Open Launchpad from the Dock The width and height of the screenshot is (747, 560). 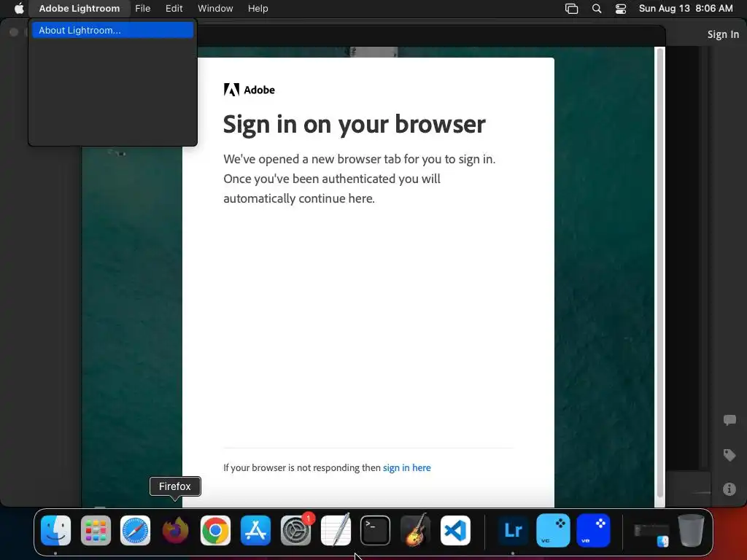click(x=96, y=531)
